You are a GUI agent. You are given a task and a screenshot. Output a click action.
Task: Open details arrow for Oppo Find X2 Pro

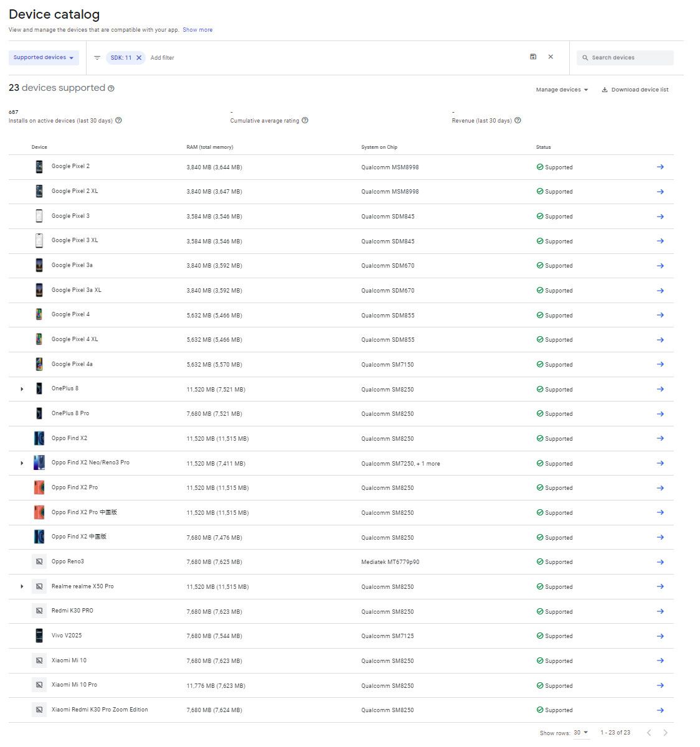[660, 488]
